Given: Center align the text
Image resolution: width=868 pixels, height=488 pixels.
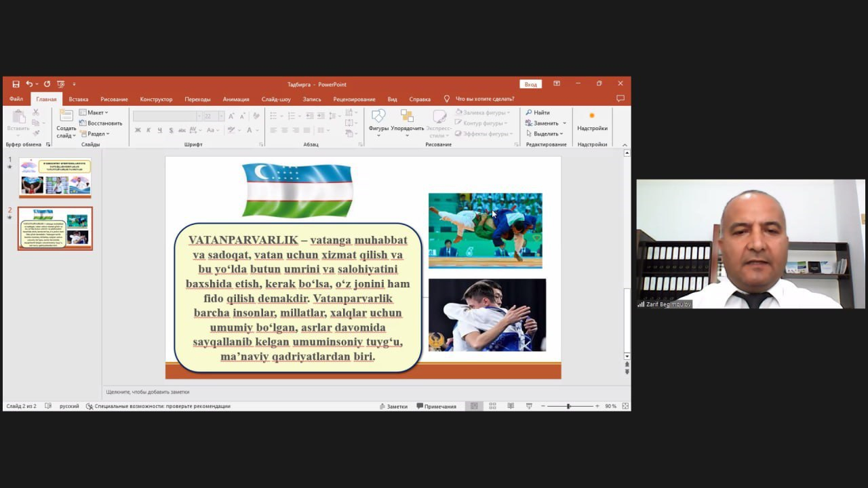Looking at the screenshot, I should (284, 130).
